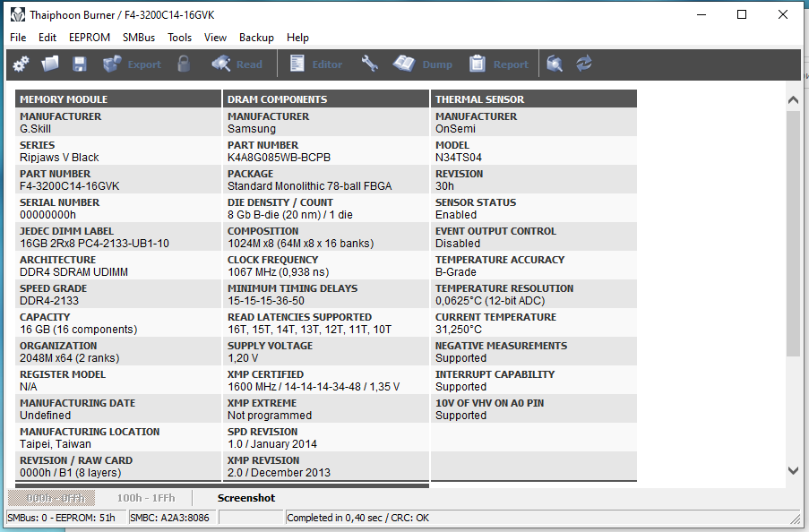Viewport: 809px width, 532px height.
Task: Click the K4A8G085WB-BCPB part number
Action: 280,158
